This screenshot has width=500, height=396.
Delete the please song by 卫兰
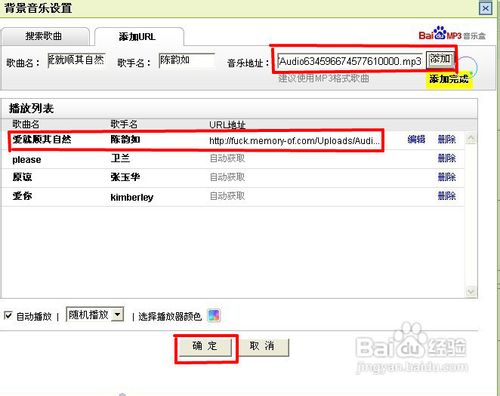[447, 158]
